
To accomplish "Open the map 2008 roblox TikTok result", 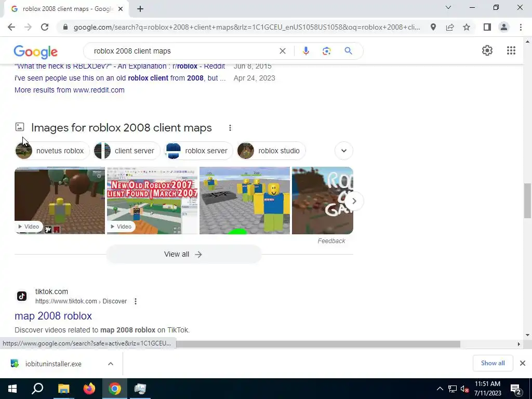I will point(54,316).
